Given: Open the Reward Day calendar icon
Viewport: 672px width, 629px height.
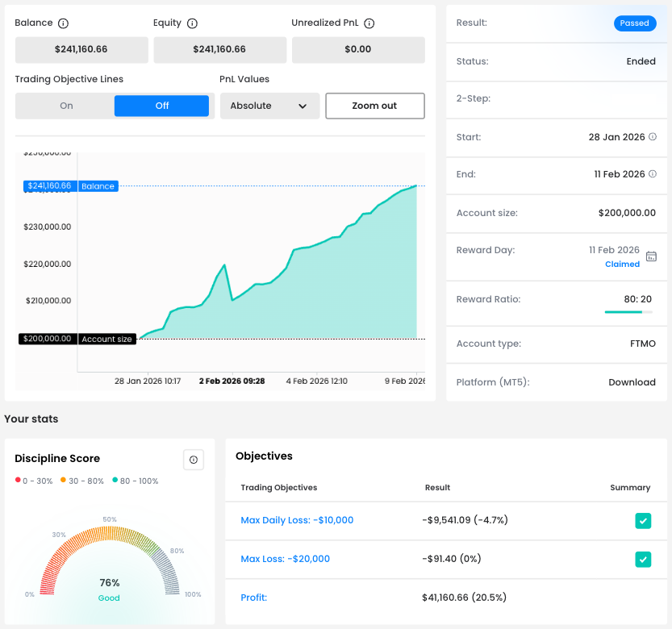Looking at the screenshot, I should click(652, 256).
